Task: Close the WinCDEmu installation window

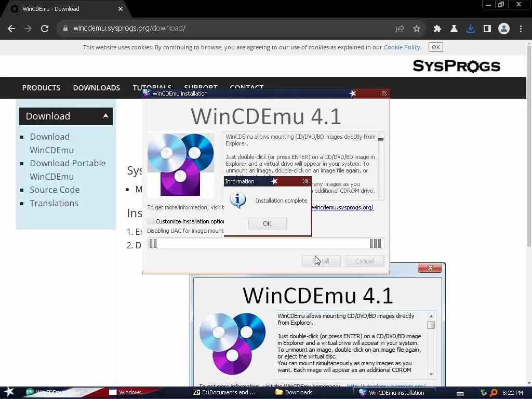Action: tap(384, 94)
